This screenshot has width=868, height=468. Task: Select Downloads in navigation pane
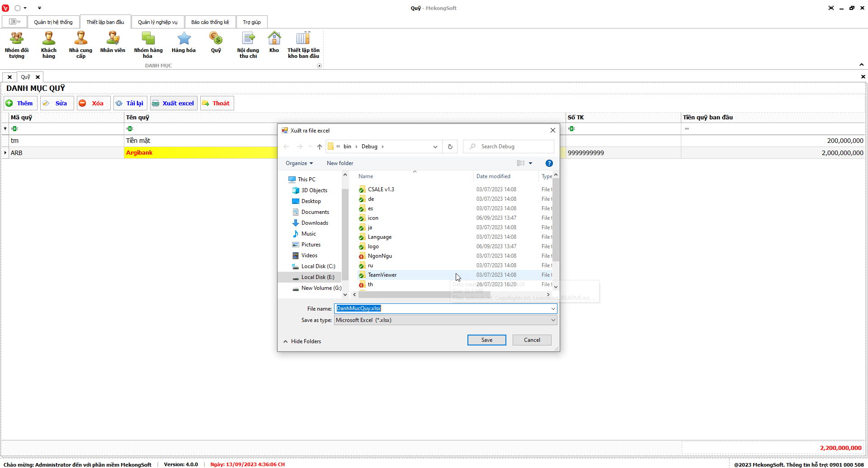coord(315,223)
